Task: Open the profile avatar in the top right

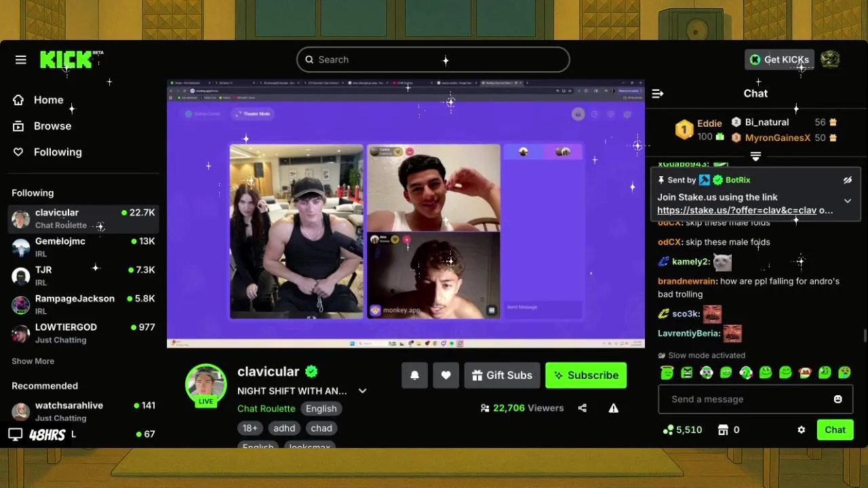Action: click(830, 60)
